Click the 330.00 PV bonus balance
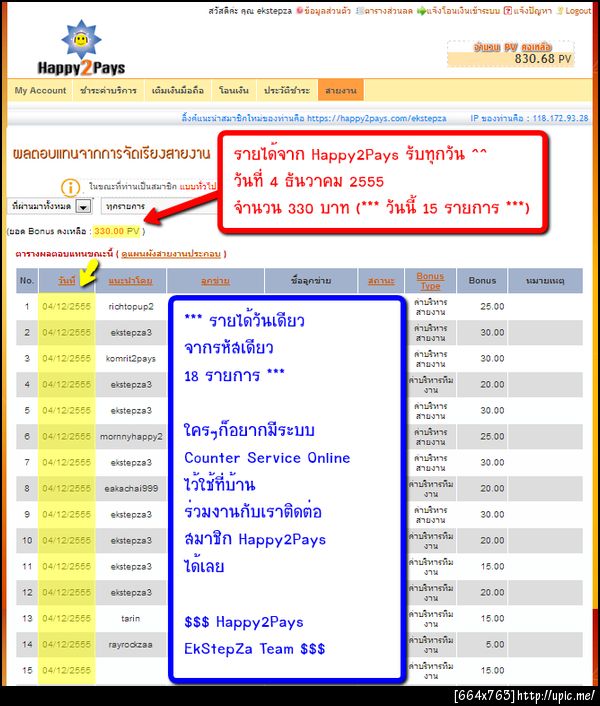 pyautogui.click(x=117, y=231)
